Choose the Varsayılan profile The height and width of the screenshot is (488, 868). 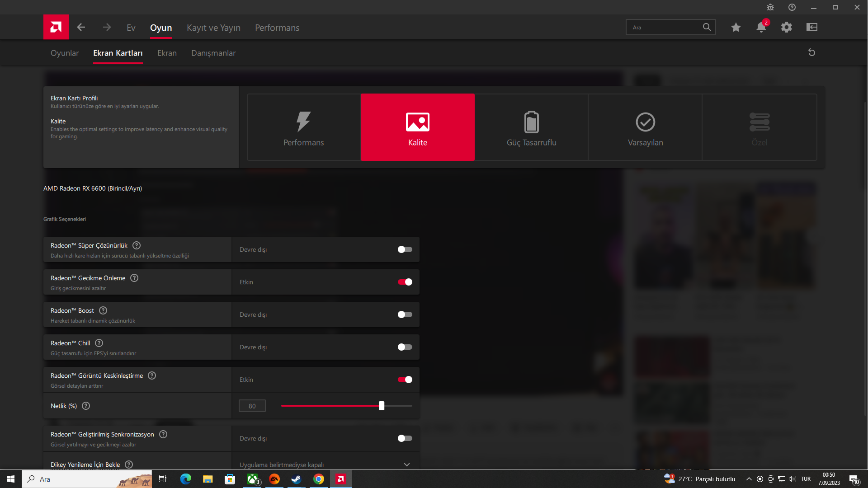click(646, 127)
